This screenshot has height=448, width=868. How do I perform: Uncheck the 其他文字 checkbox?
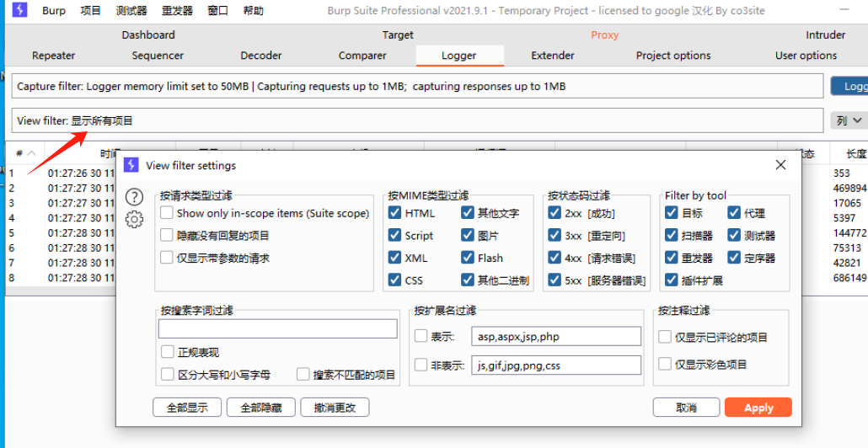tap(467, 213)
